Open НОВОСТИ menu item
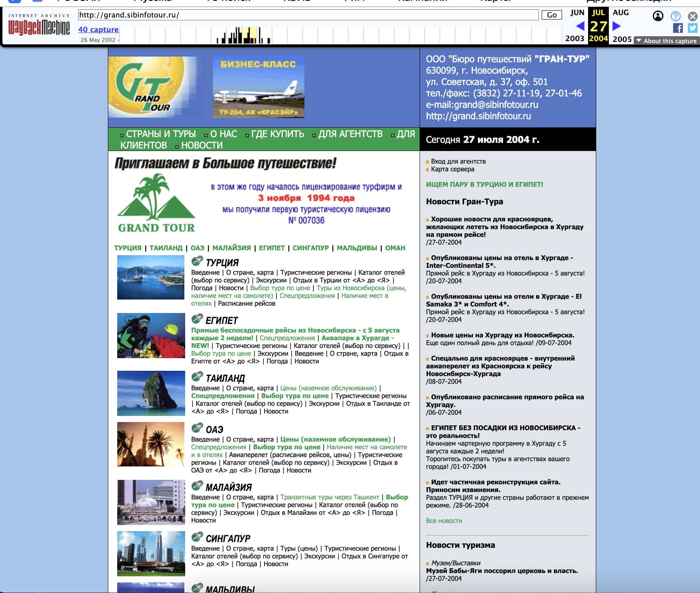Viewport: 700px width, 593px height. (x=202, y=145)
